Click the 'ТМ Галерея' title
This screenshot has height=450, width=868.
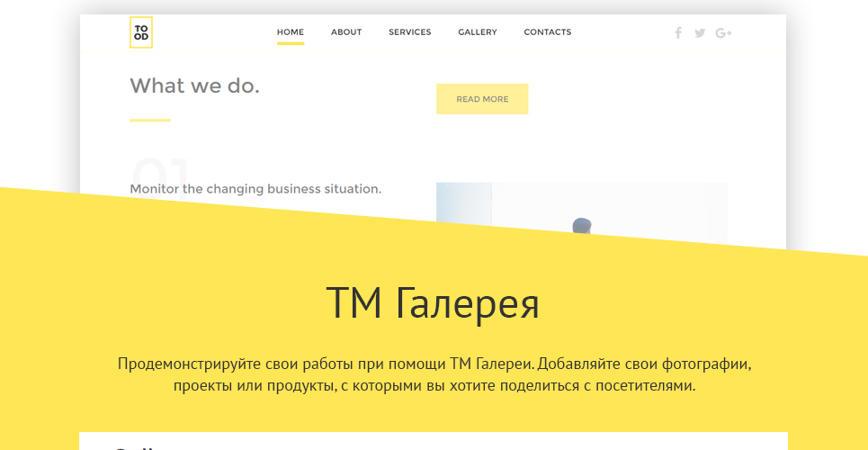pyautogui.click(x=433, y=302)
